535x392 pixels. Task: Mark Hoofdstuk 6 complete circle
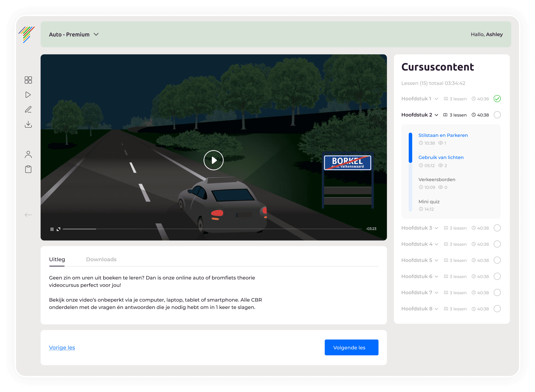(x=497, y=276)
